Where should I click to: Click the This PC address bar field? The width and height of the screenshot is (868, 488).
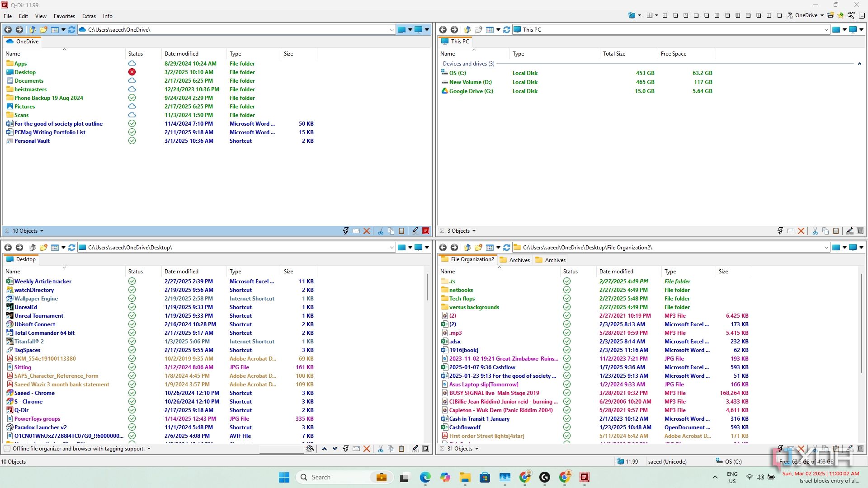click(x=671, y=30)
